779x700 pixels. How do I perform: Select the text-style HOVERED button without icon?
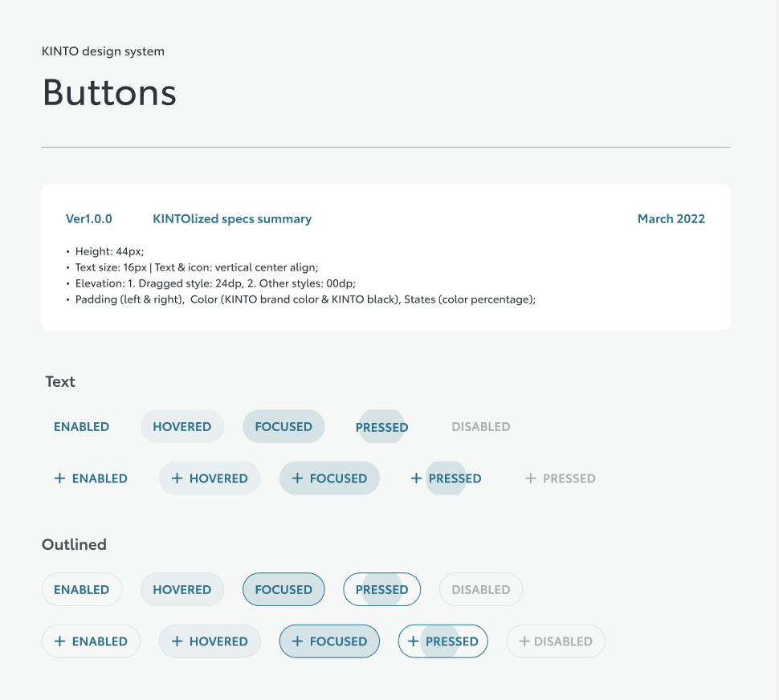pos(182,427)
